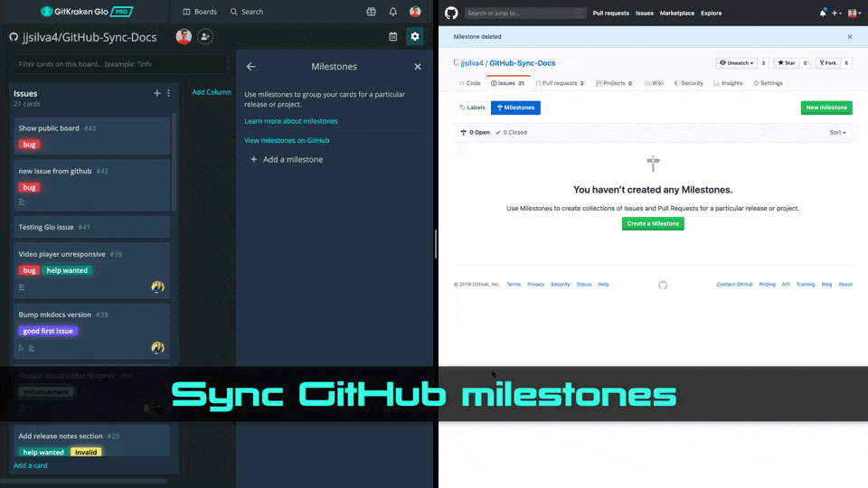Add a card with Issues column plus icon

pyautogui.click(x=157, y=93)
